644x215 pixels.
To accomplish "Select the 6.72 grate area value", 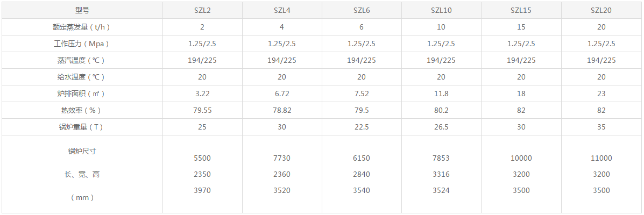I will tap(282, 94).
